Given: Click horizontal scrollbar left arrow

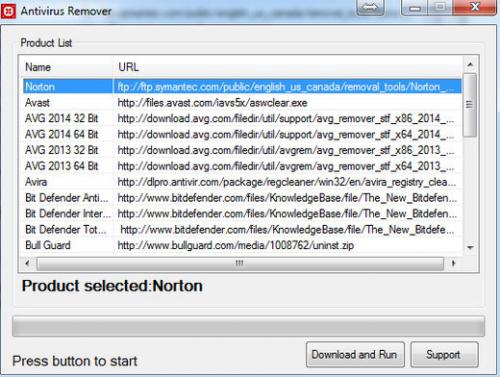Looking at the screenshot, I should pyautogui.click(x=27, y=263).
